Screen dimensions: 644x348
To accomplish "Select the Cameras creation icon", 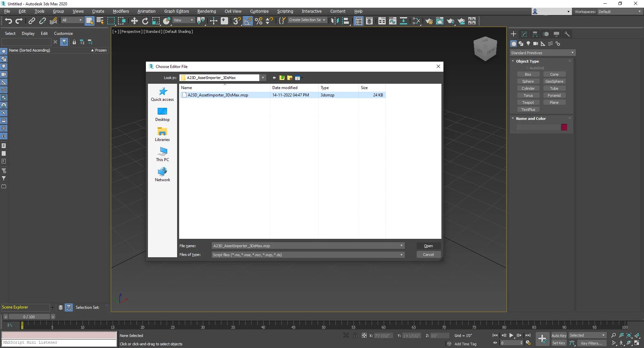I will tap(536, 44).
